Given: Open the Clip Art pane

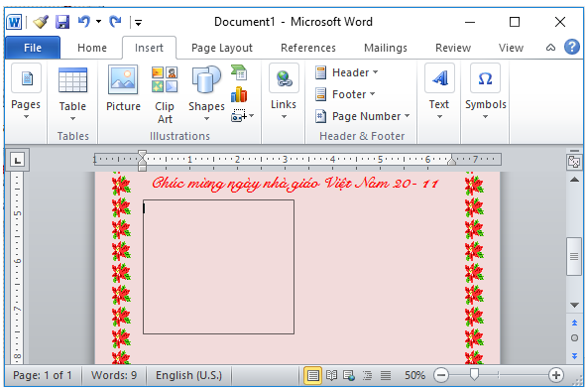Looking at the screenshot, I should point(165,94).
